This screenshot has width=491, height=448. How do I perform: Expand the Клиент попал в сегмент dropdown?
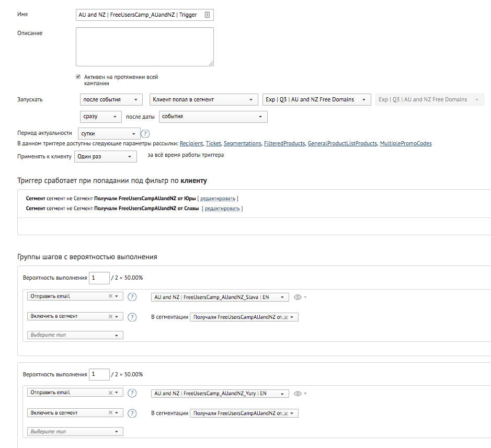[203, 99]
